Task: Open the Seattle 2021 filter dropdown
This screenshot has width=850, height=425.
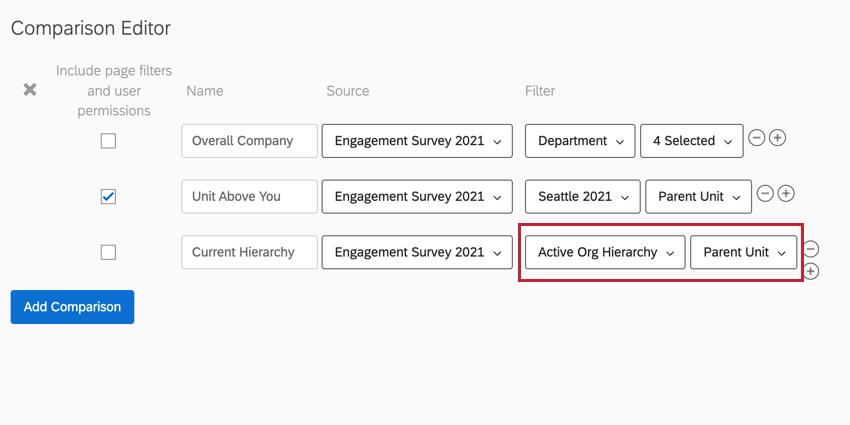Action: pyautogui.click(x=583, y=197)
